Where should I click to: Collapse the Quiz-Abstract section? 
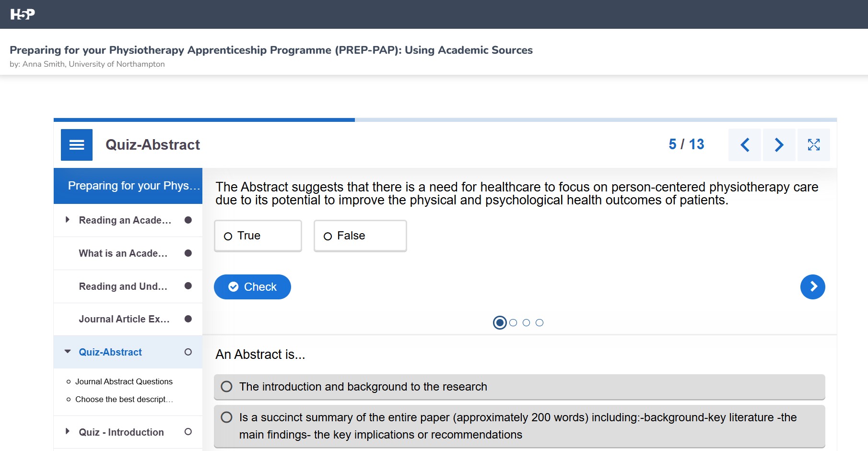67,352
